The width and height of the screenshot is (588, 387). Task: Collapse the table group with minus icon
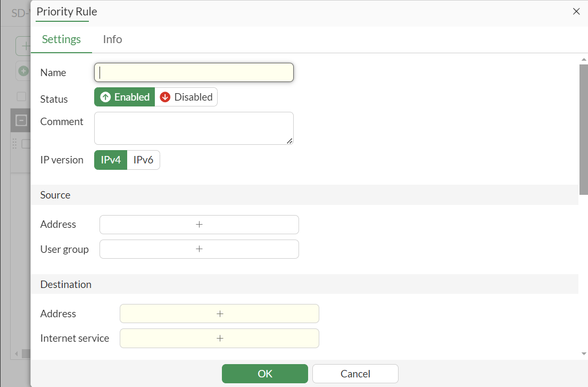click(x=21, y=120)
